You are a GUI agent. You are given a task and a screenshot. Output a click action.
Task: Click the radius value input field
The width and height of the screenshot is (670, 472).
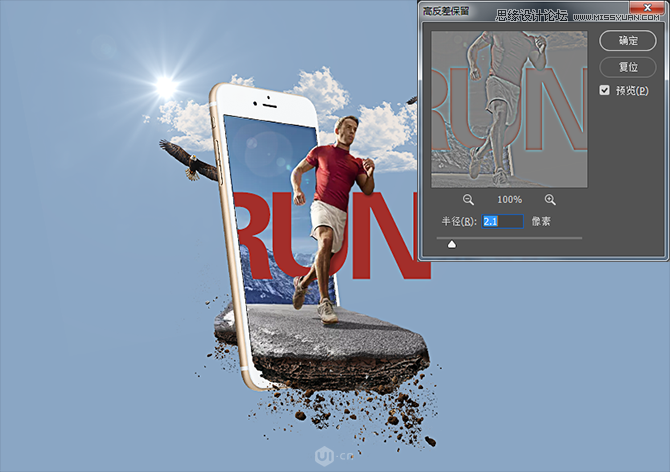(502, 221)
